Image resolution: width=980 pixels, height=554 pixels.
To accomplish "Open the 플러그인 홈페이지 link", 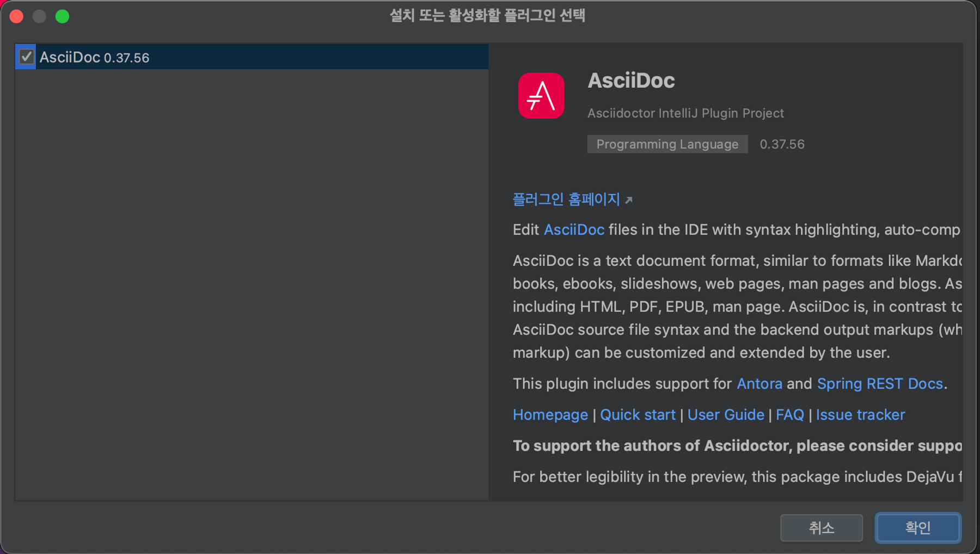I will pos(566,199).
